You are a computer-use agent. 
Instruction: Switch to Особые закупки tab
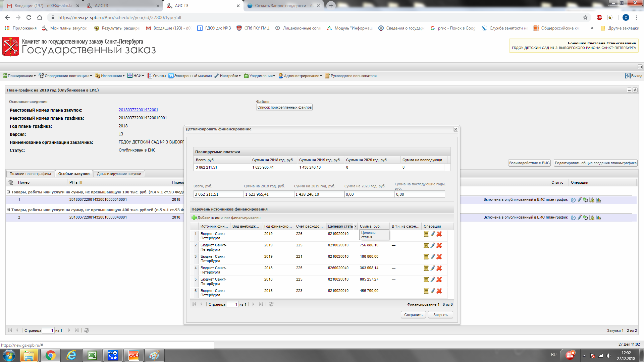tap(74, 174)
